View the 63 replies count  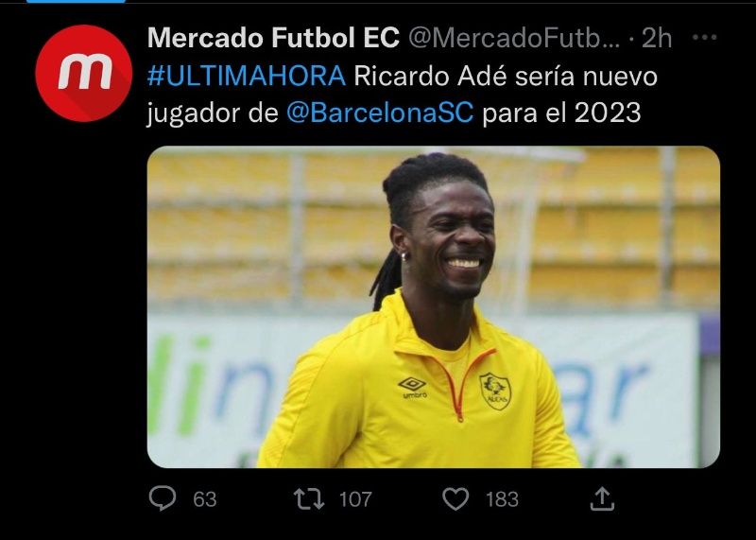pos(204,499)
